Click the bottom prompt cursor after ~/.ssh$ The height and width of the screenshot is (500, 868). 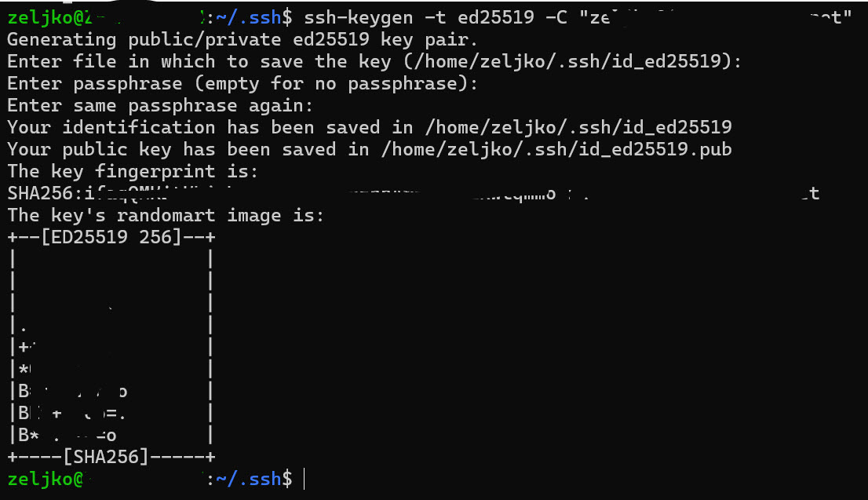pos(305,479)
